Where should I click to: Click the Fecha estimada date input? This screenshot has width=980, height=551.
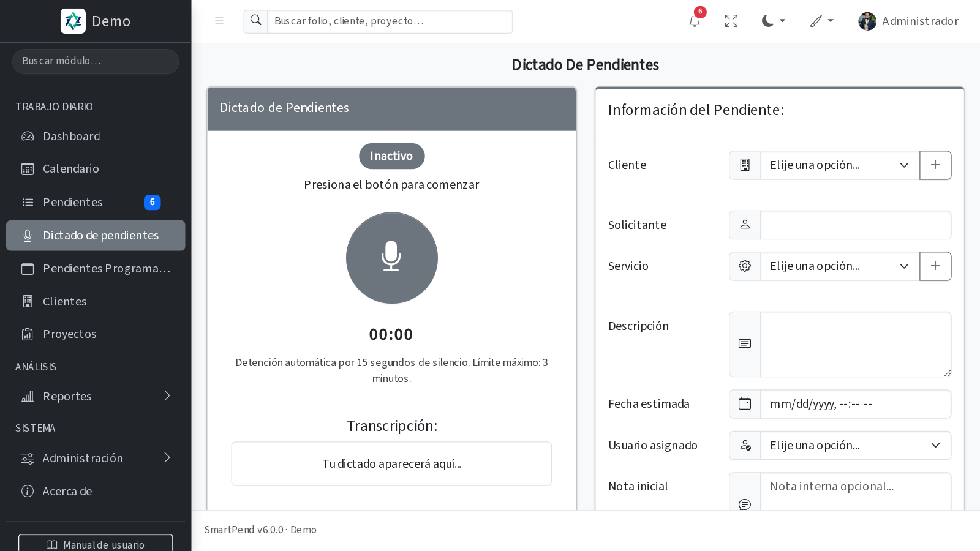point(856,404)
